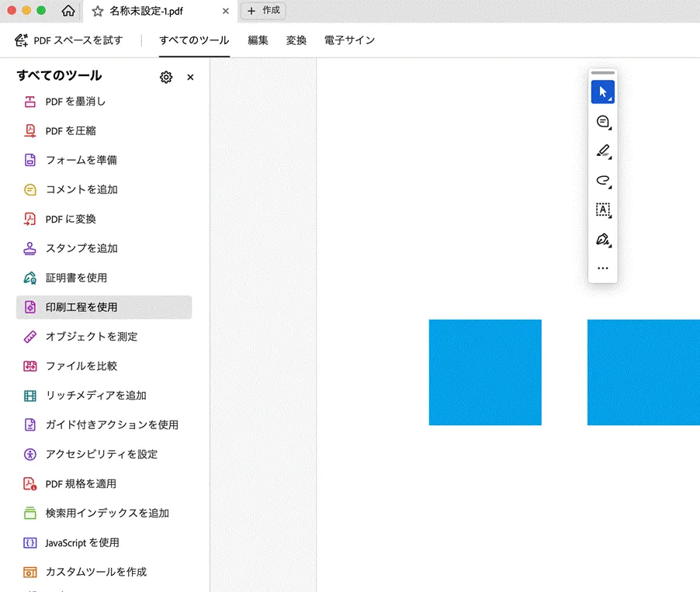Select the Fill & Sign pen tool
Screen dimensions: 700x592
(601, 239)
